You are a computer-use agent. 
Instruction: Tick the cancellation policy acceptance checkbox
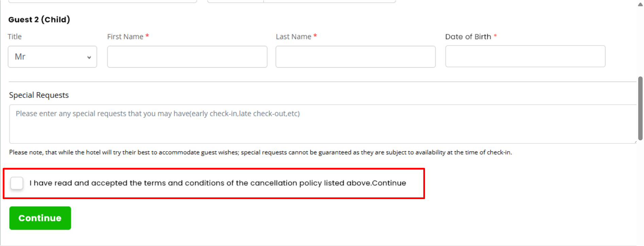[17, 183]
